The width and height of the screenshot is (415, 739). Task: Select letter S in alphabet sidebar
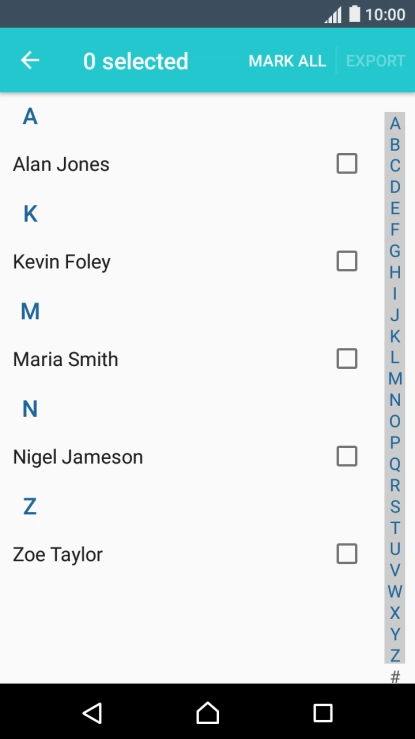[395, 506]
